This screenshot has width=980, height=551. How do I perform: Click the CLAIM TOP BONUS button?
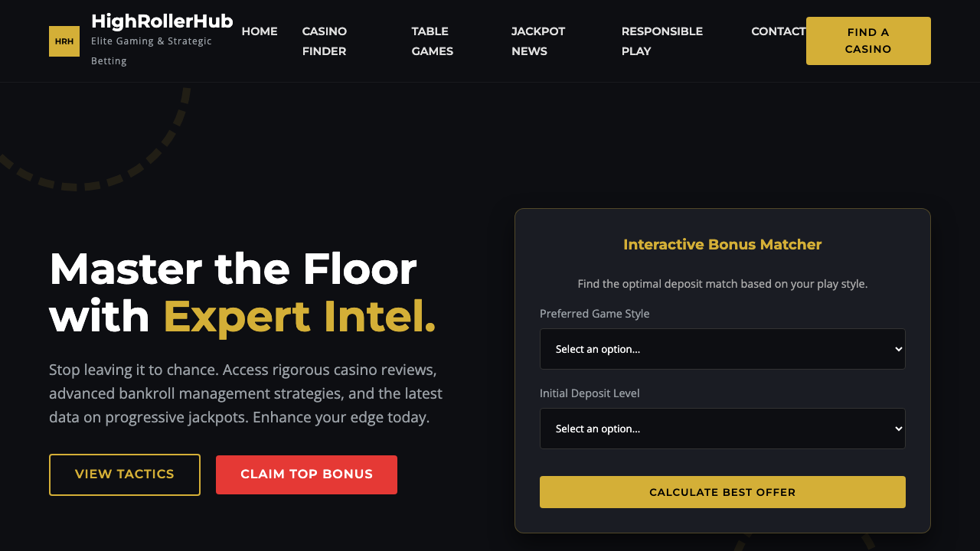point(306,474)
